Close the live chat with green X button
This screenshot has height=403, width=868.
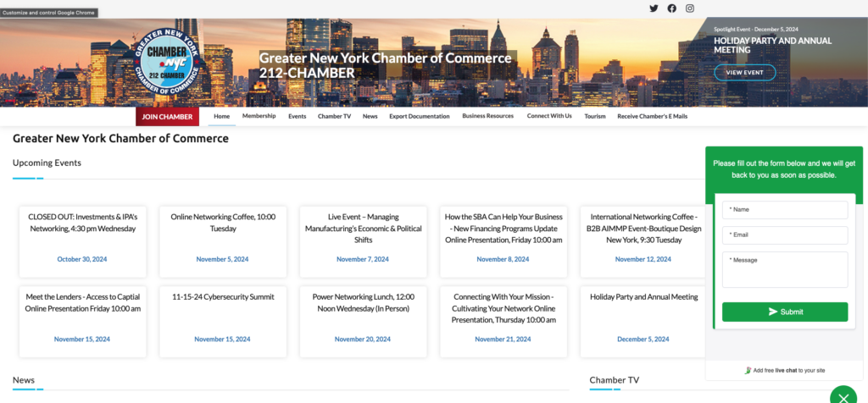pyautogui.click(x=843, y=397)
